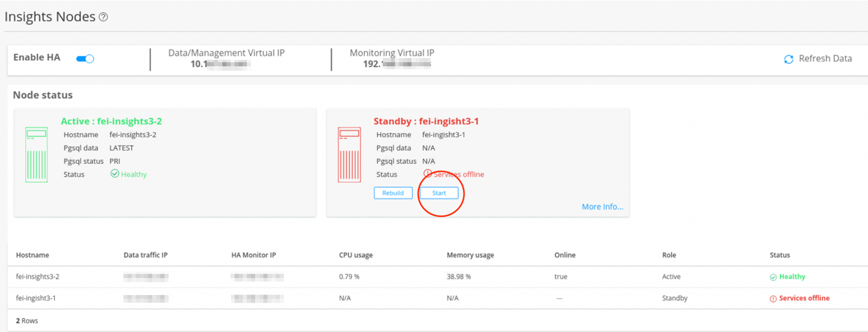Start the standby node services
This screenshot has height=332, width=868.
pos(439,193)
